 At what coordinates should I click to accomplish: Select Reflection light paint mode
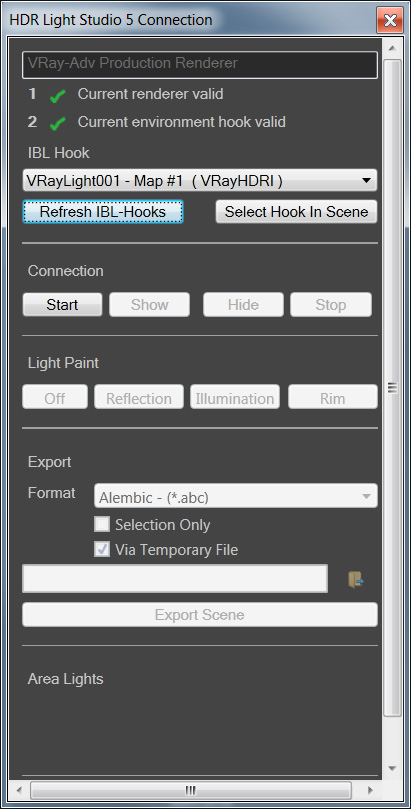[x=139, y=398]
